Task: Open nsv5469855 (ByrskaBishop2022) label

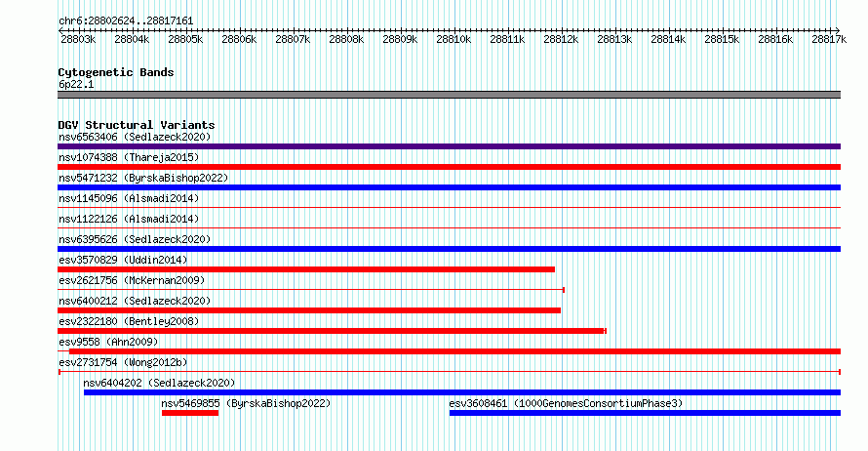Action: pos(246,403)
